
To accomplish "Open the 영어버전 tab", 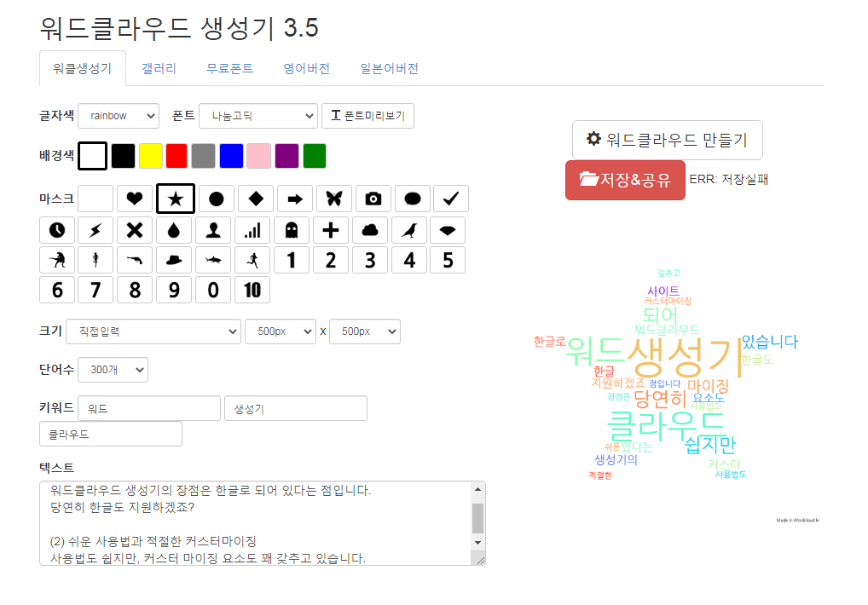I will pyautogui.click(x=305, y=69).
